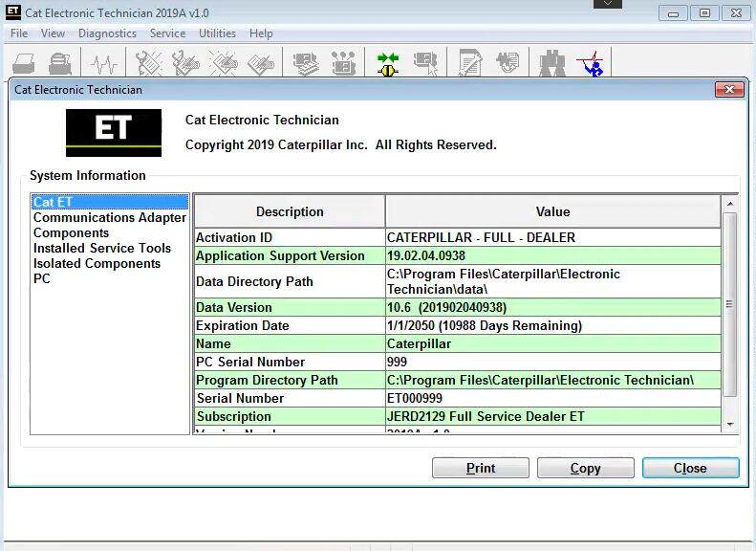756x551 pixels.
Task: Click the Activation ID description cell
Action: (290, 237)
